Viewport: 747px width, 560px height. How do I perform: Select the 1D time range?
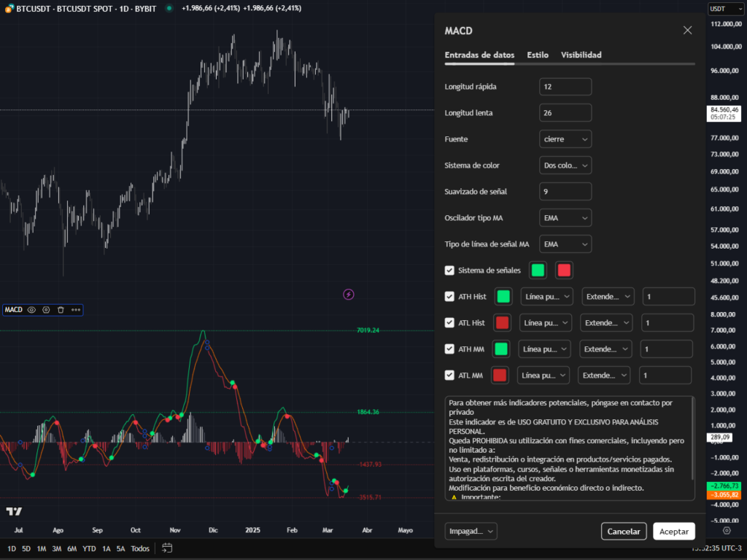coord(12,548)
